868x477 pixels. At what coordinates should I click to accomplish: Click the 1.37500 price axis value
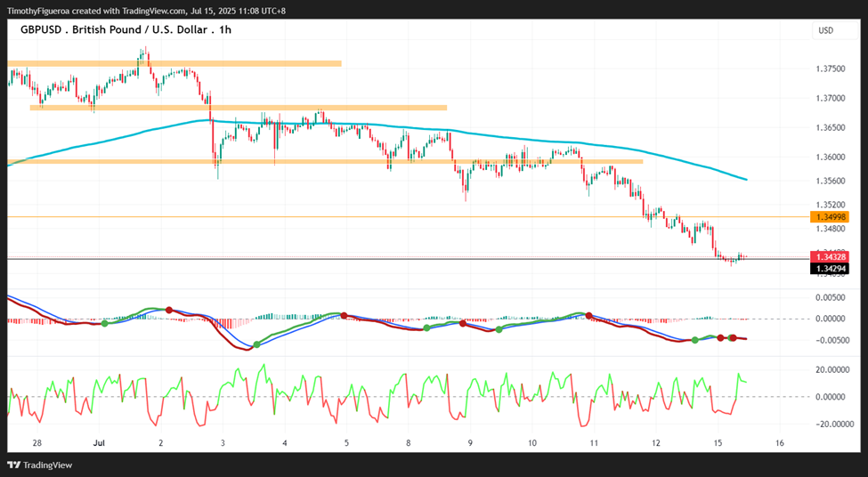(831, 69)
